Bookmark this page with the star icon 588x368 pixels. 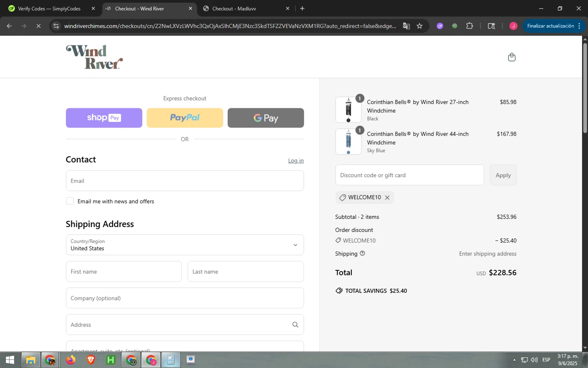click(x=420, y=26)
